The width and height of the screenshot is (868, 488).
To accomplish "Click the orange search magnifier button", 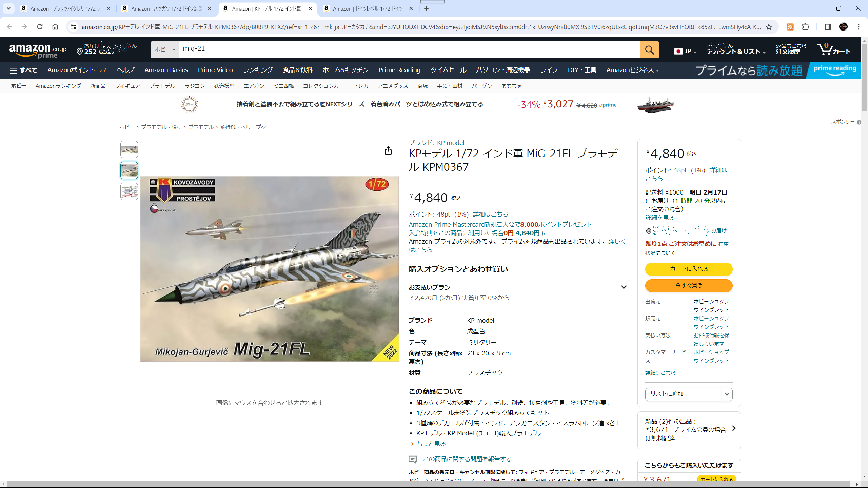I will point(649,50).
